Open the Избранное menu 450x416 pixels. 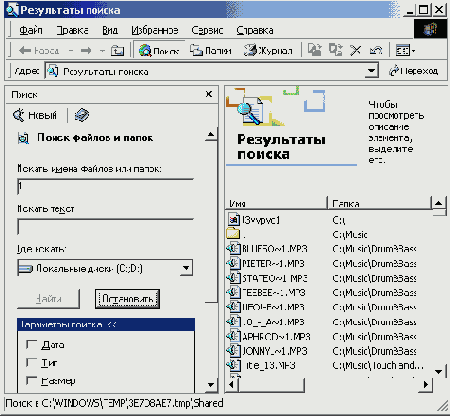coord(155,30)
